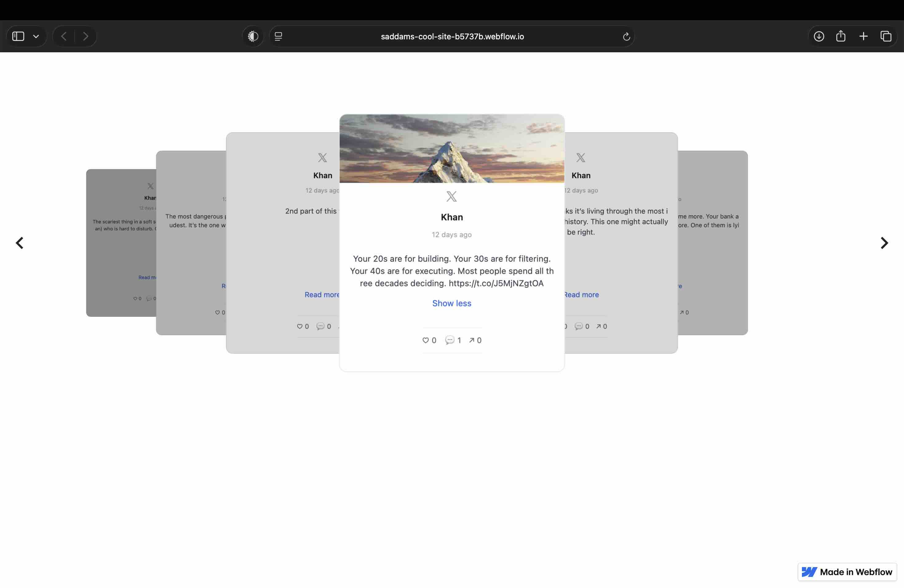Image resolution: width=904 pixels, height=588 pixels.
Task: Click 'The scariest thing' card text
Action: (x=125, y=225)
